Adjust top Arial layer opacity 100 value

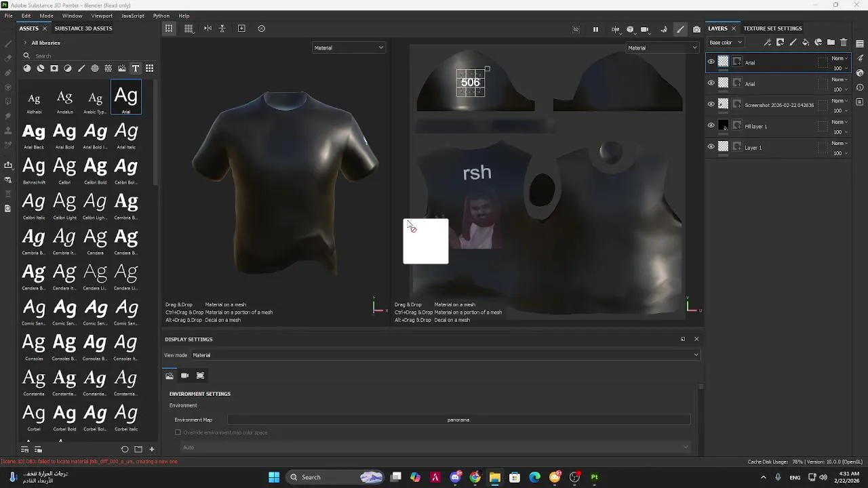tap(838, 68)
